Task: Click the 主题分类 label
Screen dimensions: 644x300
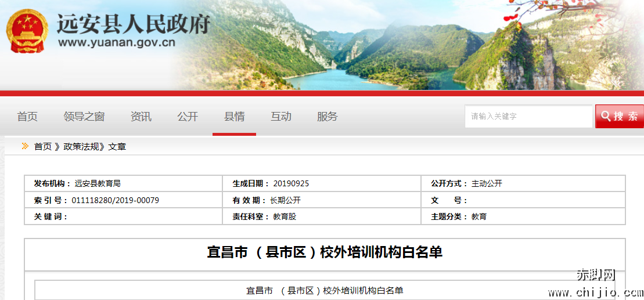Action: pos(449,216)
